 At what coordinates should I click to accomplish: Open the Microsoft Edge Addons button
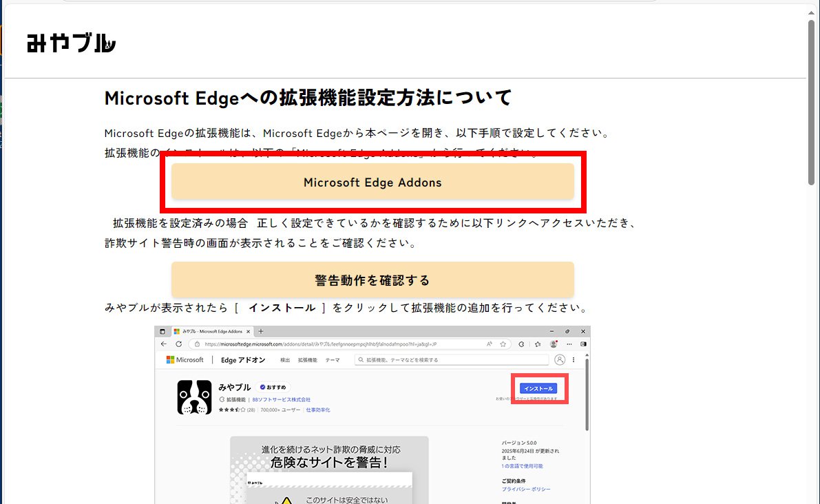tap(372, 182)
